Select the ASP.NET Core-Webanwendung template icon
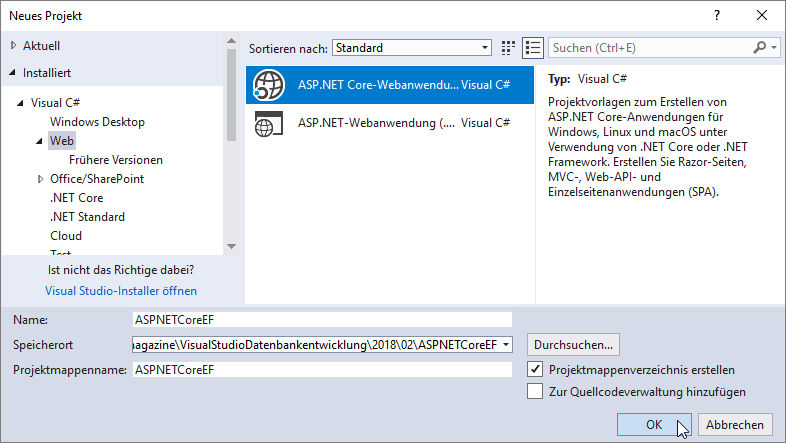The width and height of the screenshot is (786, 443). [x=270, y=85]
